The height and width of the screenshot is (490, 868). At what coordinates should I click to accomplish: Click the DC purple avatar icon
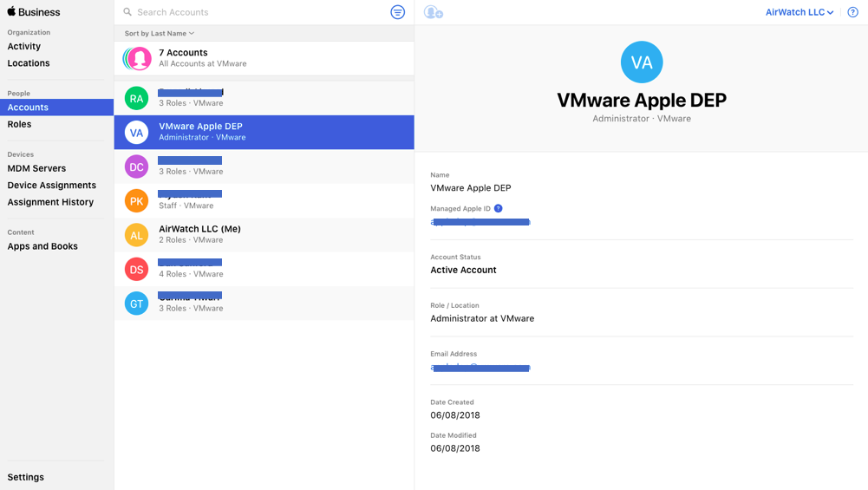tap(136, 167)
